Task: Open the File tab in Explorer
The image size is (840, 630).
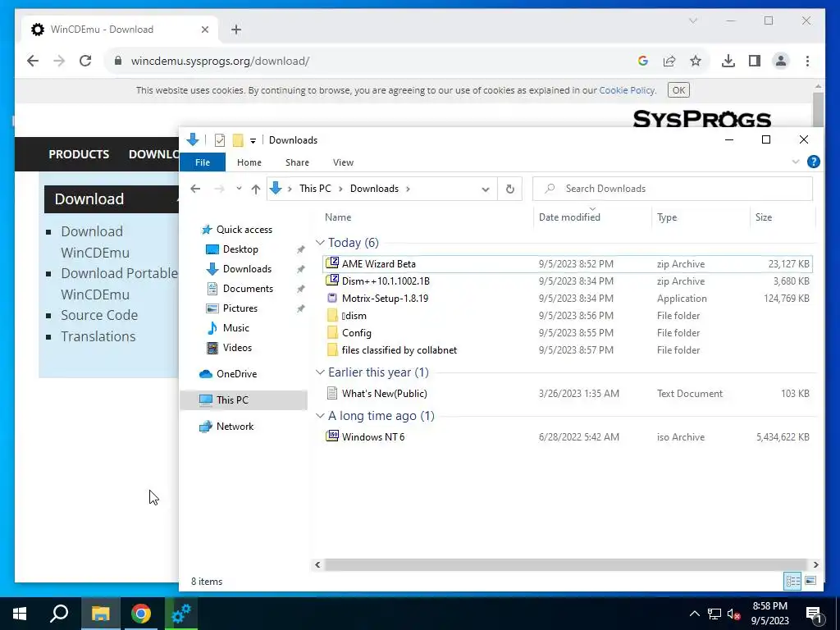Action: (x=203, y=162)
